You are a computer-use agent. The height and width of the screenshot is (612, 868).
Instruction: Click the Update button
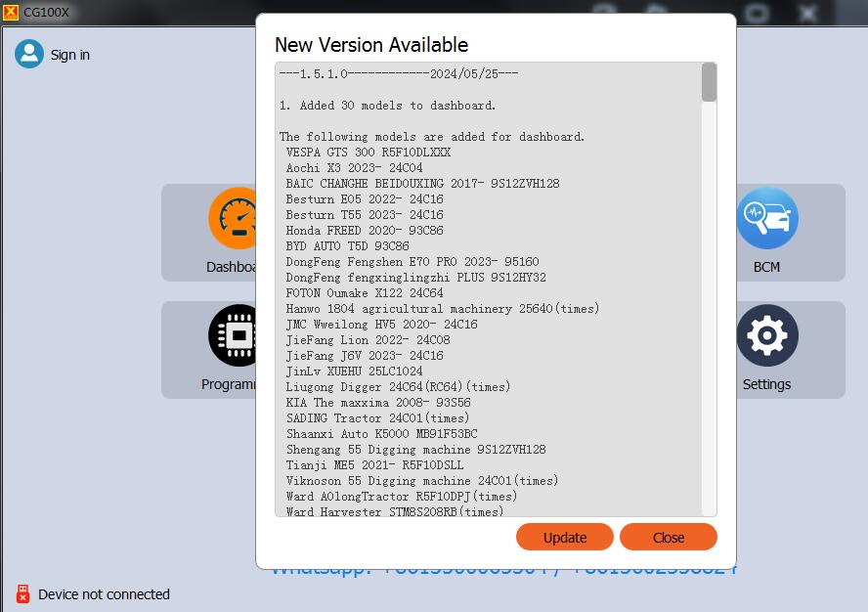coord(565,538)
